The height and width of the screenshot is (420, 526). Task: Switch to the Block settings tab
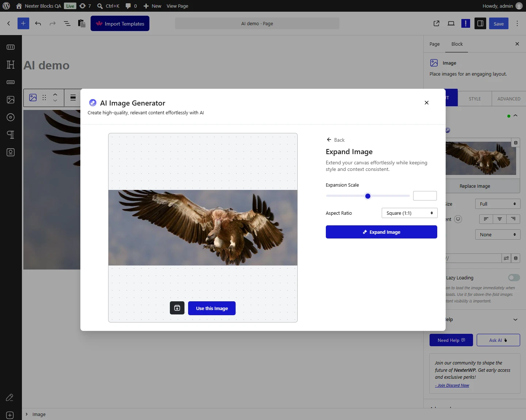click(457, 44)
